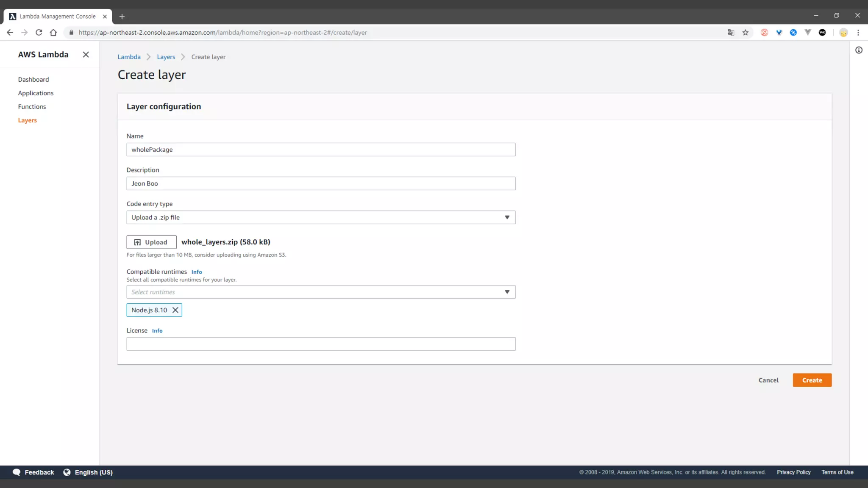
Task: Click into the License text field
Action: (321, 344)
